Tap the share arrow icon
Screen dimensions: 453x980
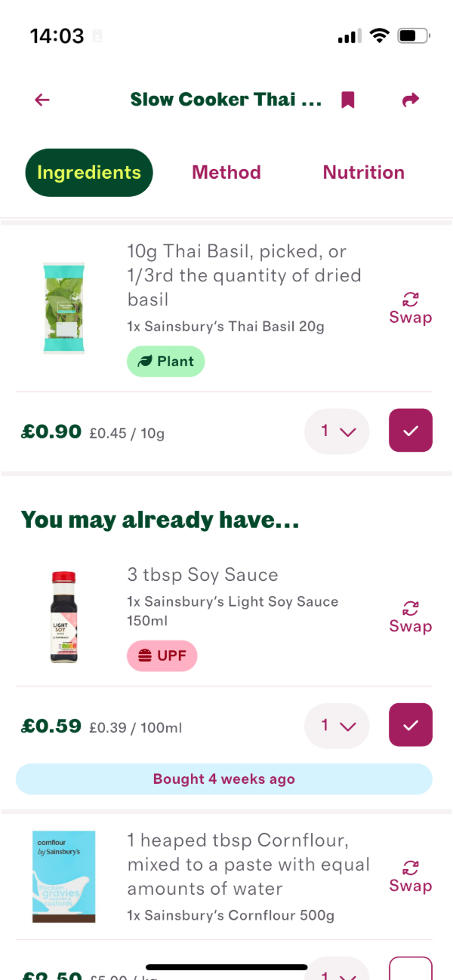tap(410, 100)
